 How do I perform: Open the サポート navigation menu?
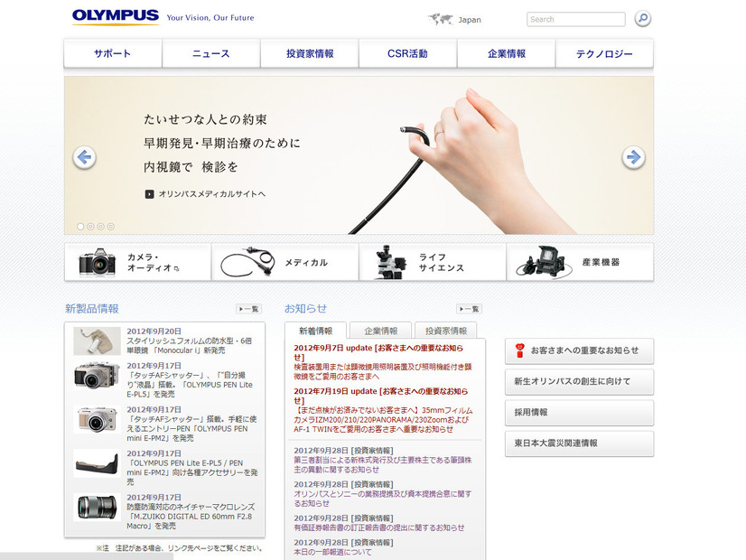coord(113,54)
